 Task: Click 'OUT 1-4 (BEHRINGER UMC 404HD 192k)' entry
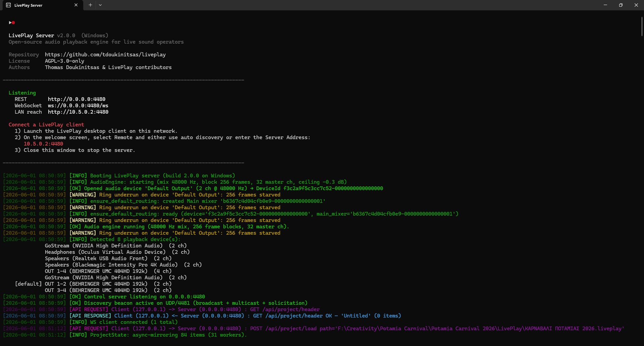click(x=108, y=271)
